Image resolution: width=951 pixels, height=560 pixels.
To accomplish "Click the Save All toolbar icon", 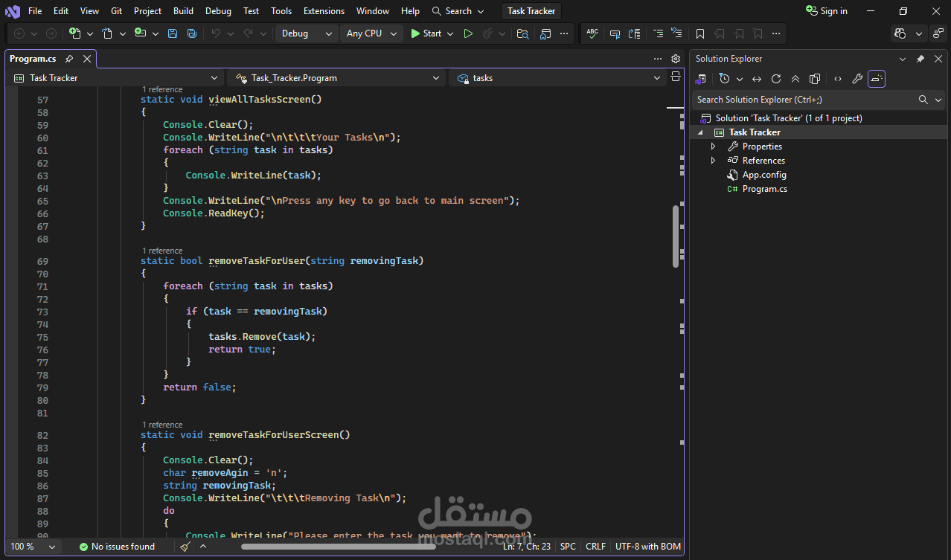I will pyautogui.click(x=191, y=33).
